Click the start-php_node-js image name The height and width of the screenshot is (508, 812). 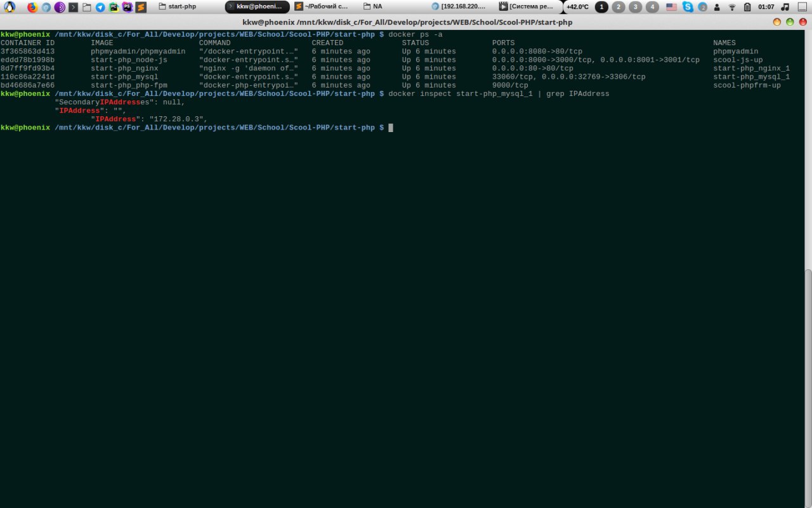pyautogui.click(x=129, y=60)
